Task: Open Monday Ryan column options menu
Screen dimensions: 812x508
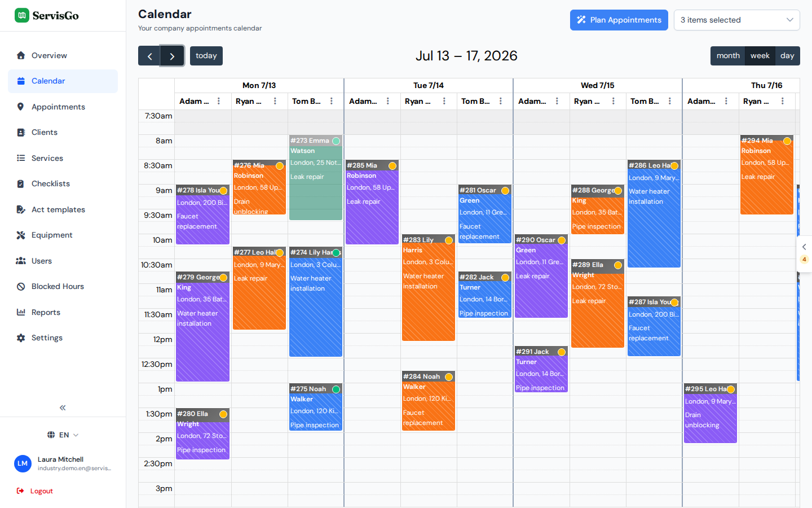Action: [x=275, y=101]
